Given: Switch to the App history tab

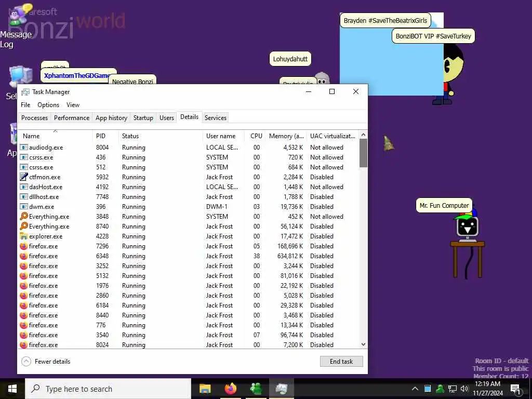Looking at the screenshot, I should point(111,118).
